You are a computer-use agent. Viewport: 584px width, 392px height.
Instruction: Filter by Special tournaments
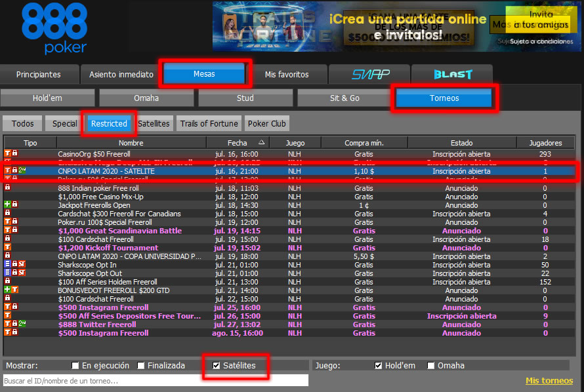(65, 123)
